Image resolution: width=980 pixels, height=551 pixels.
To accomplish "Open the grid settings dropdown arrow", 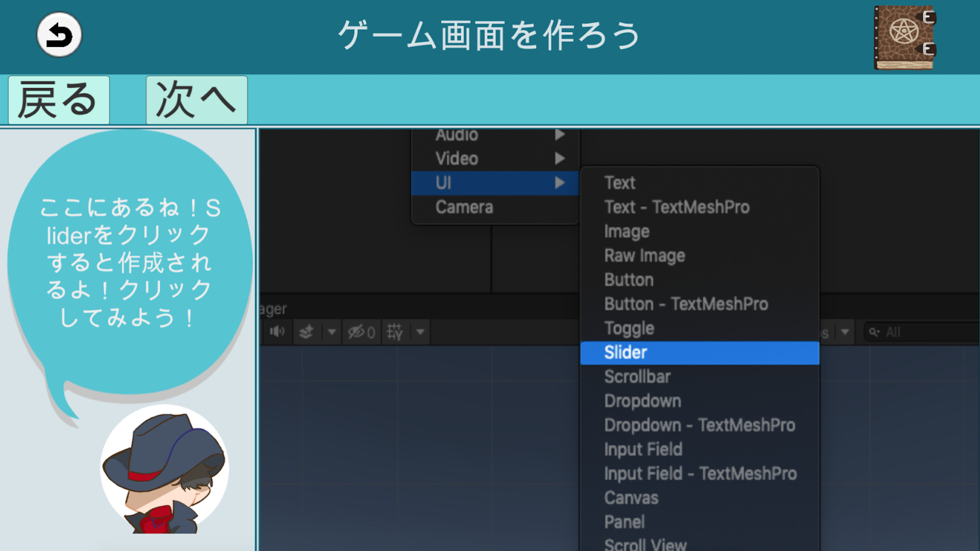I will pos(420,332).
